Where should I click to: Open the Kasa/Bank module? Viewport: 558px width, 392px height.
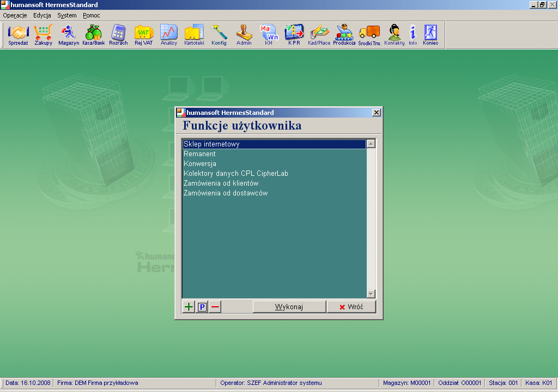click(x=94, y=35)
